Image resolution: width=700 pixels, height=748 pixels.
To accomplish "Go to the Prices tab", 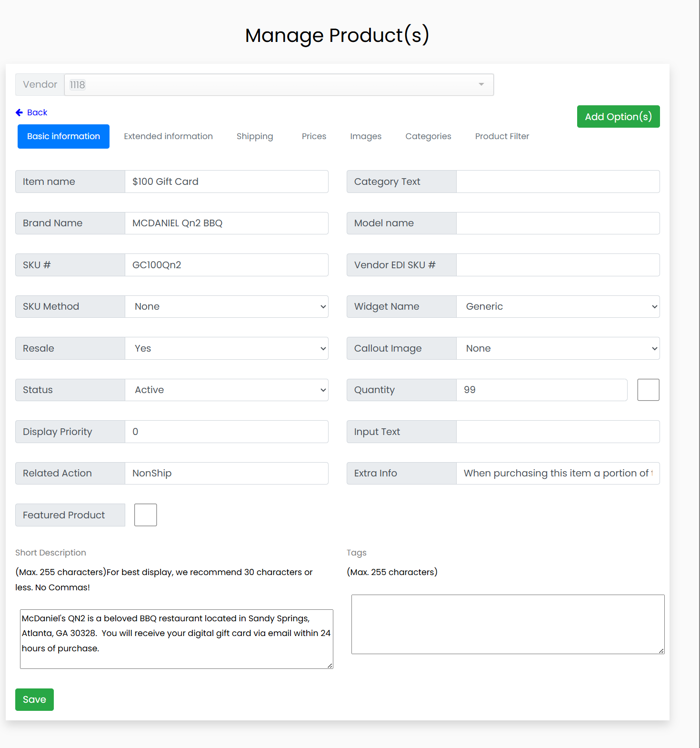I will [314, 136].
